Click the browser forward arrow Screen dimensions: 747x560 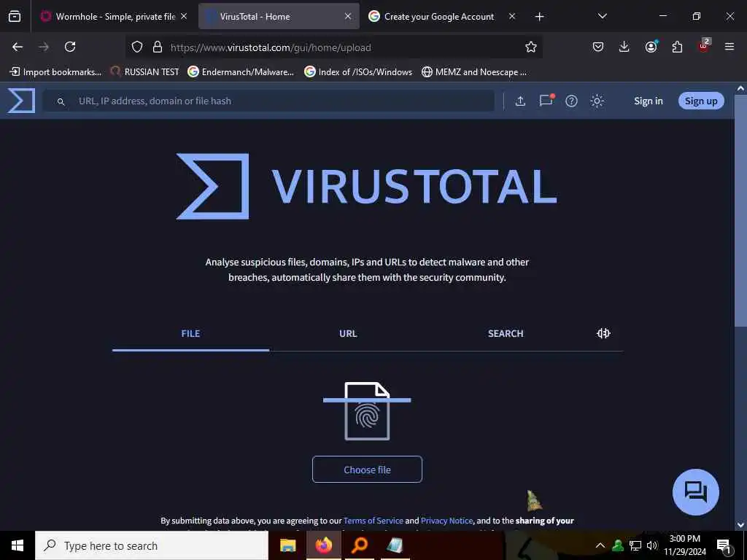[44, 47]
